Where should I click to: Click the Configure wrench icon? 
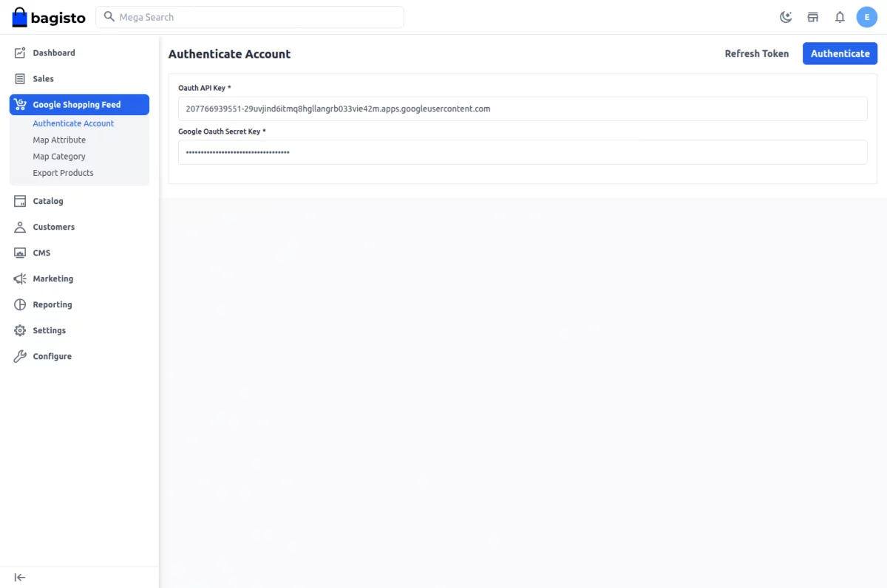click(x=20, y=356)
